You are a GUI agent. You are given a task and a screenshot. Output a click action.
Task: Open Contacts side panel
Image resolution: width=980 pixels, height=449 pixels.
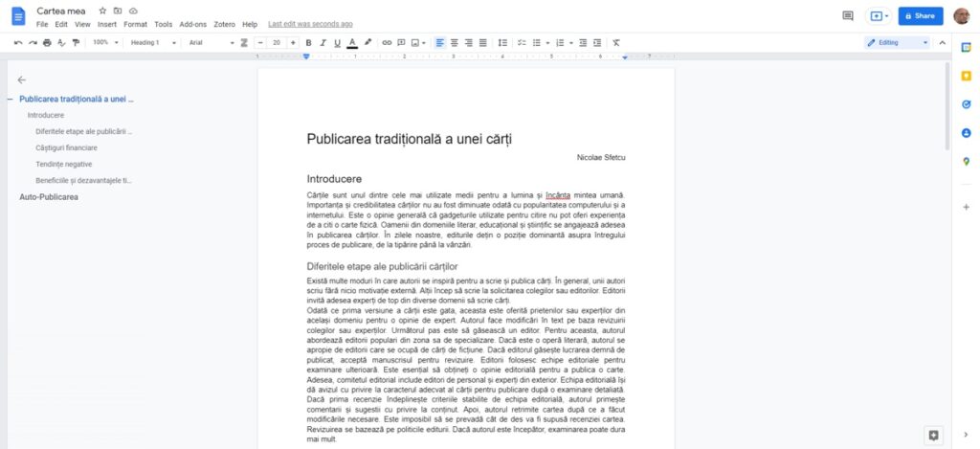[x=967, y=133]
